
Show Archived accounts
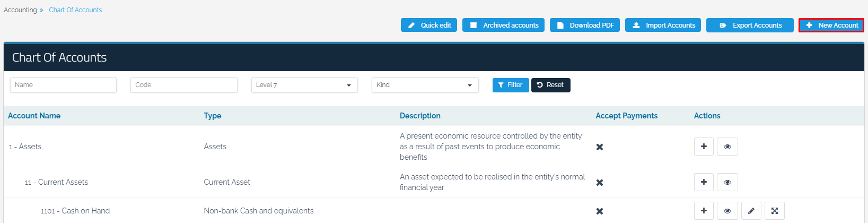(x=503, y=25)
